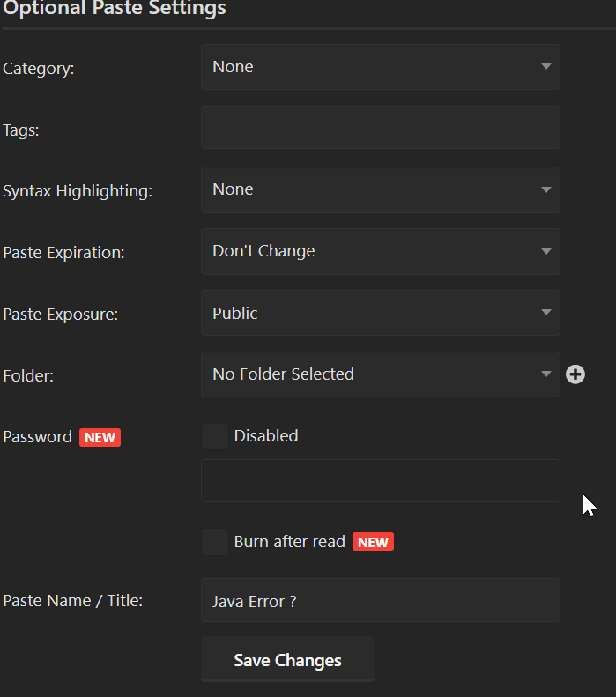
Task: Click the Disabled label next to Password
Action: click(x=266, y=436)
